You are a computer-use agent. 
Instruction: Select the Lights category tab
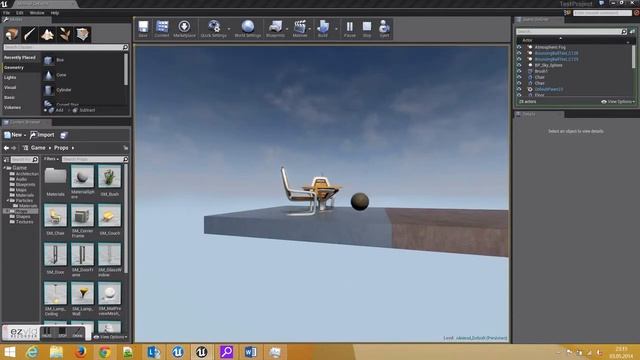point(21,78)
